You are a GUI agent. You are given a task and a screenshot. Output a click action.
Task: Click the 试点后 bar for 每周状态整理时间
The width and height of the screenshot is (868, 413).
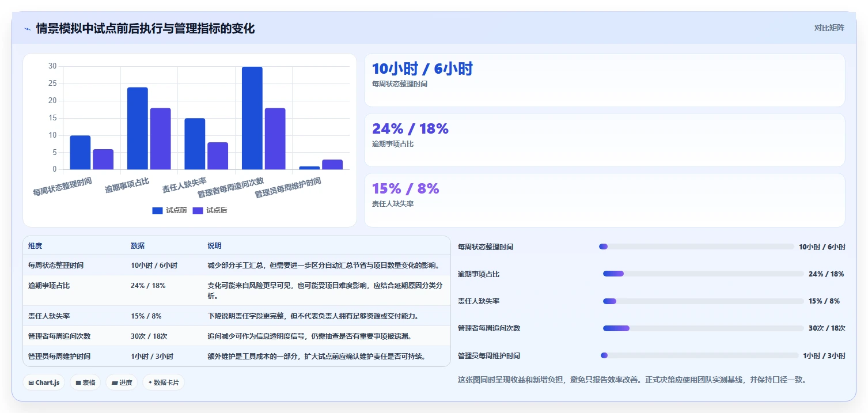[103, 160]
